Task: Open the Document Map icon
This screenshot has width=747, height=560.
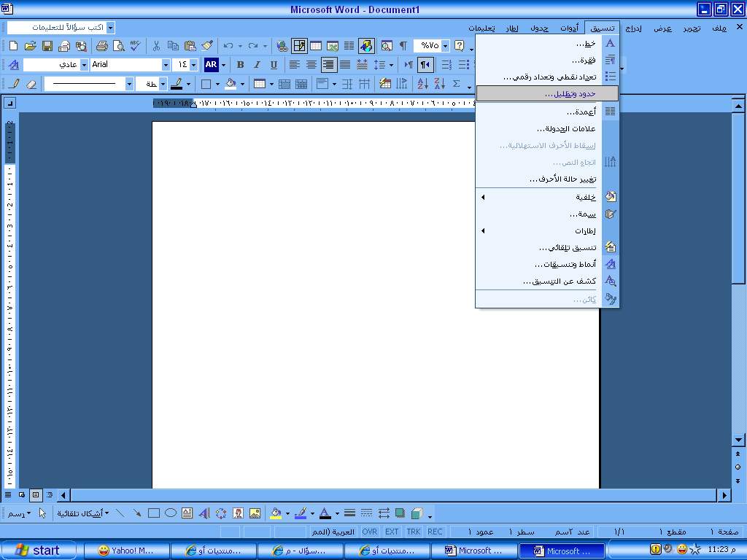Action: 387,46
